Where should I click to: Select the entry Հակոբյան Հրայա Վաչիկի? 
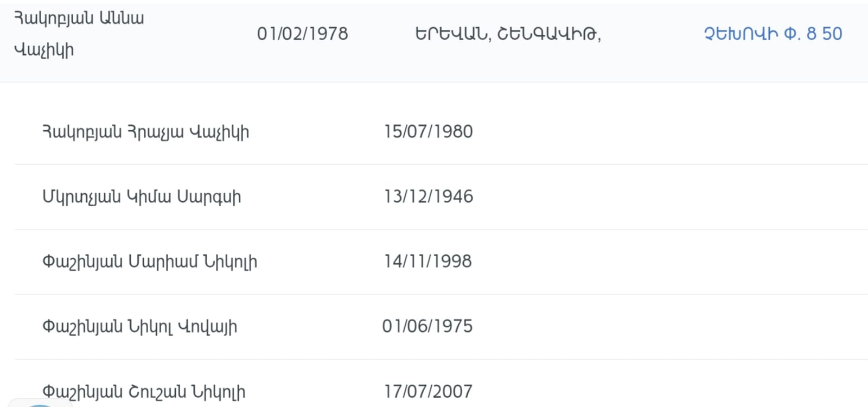[x=145, y=132]
